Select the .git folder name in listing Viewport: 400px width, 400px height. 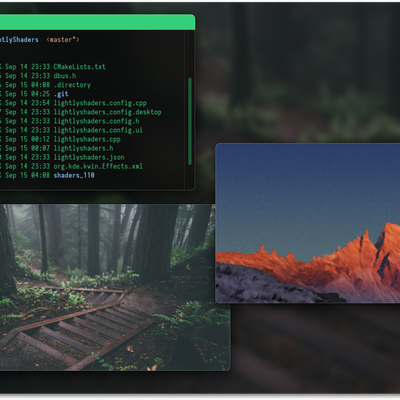tap(61, 94)
